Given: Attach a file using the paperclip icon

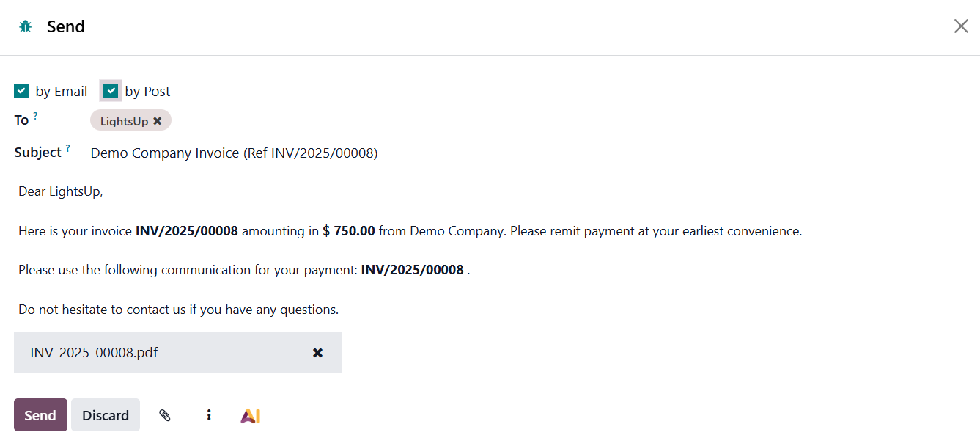Looking at the screenshot, I should tap(165, 415).
